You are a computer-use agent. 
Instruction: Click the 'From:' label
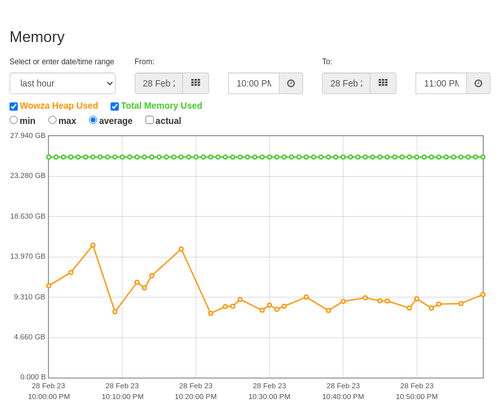(144, 62)
